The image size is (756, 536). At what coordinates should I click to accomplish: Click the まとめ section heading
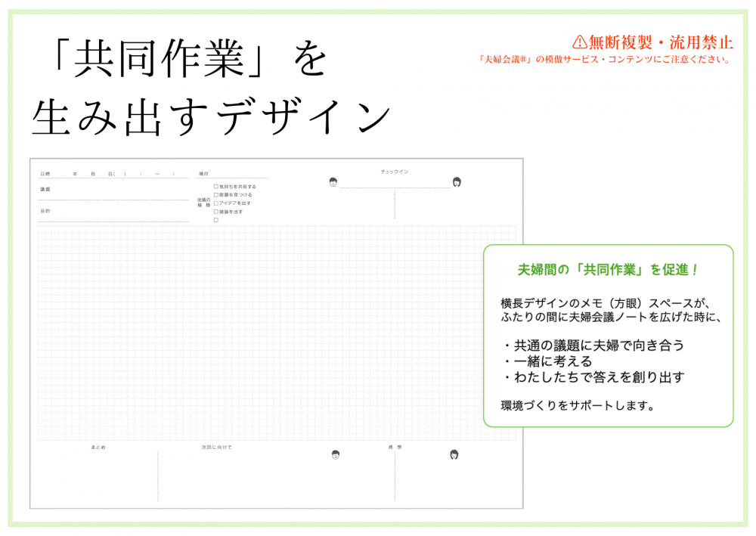(x=98, y=448)
